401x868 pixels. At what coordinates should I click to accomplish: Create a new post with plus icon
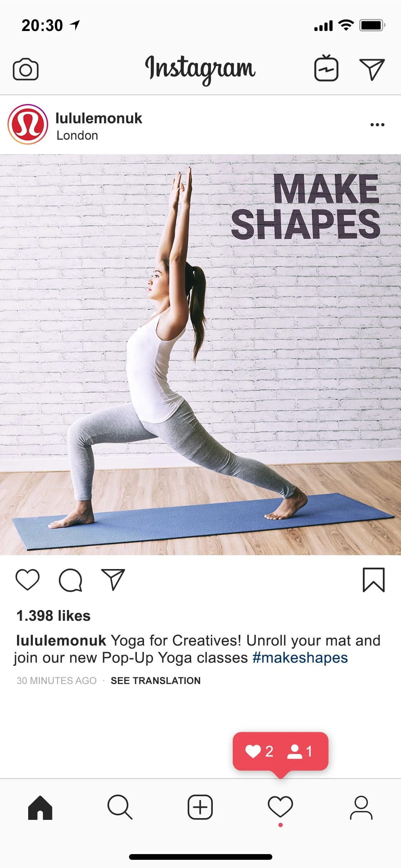tap(200, 807)
